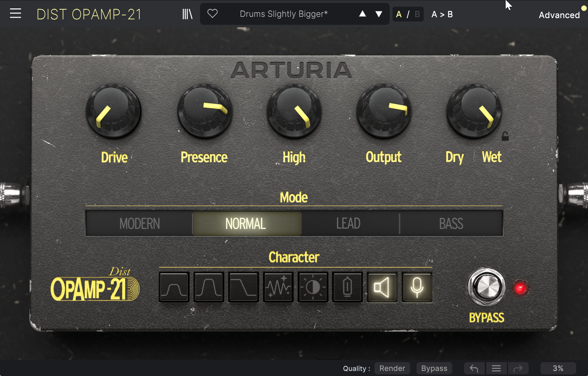The height and width of the screenshot is (376, 588).
Task: Go to next preset with down arrow
Action: 379,14
